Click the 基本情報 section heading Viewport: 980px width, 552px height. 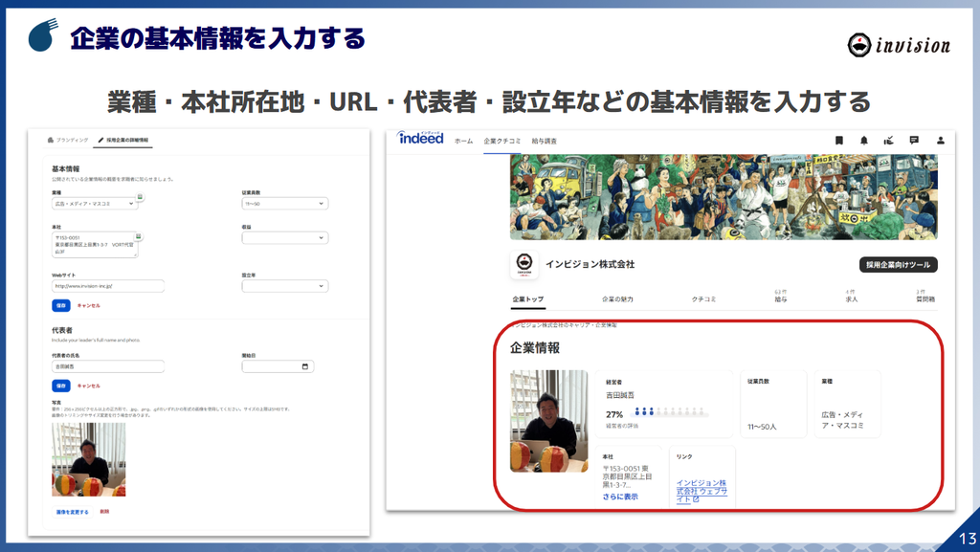(66, 169)
